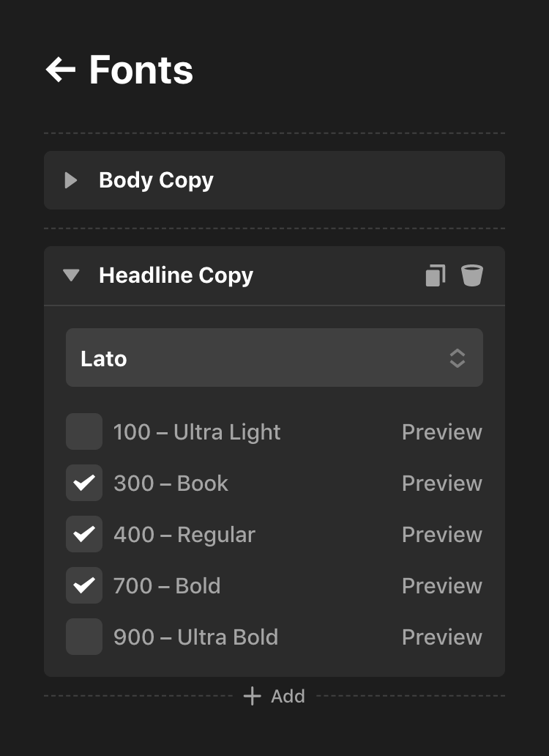Click the chevron on the Lato selector
549x756 pixels.
[457, 357]
